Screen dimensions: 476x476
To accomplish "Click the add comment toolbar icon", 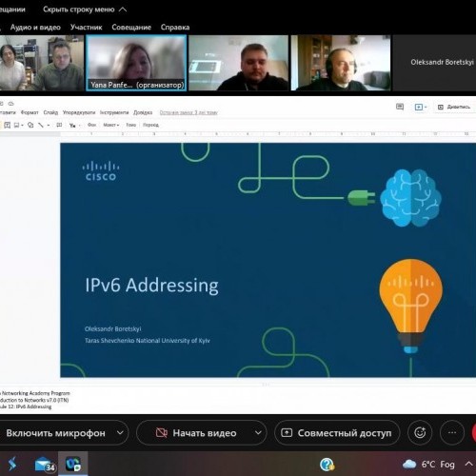I will click(x=59, y=125).
